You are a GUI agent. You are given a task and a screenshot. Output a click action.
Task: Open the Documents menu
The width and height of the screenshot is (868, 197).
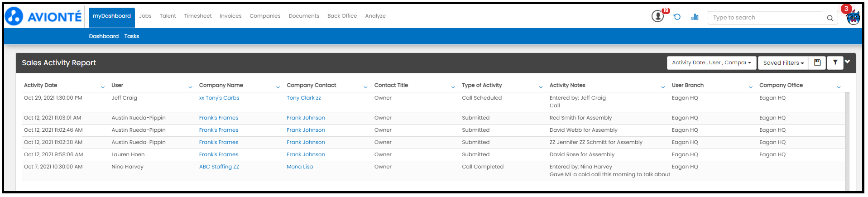pos(304,16)
